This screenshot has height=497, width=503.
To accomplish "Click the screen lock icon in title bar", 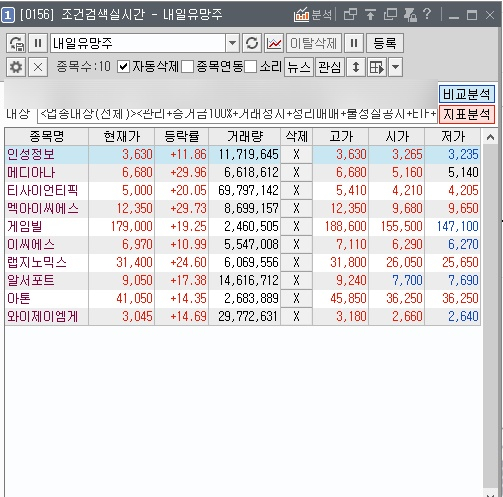I will 410,15.
